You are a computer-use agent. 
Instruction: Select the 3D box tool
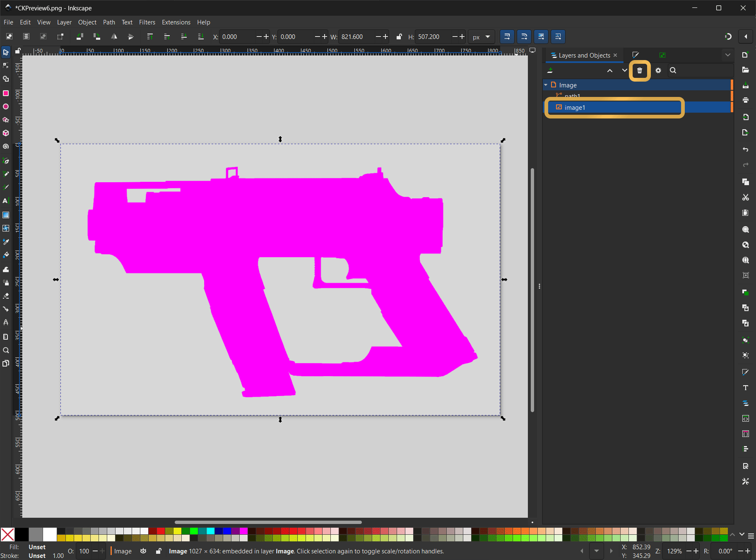6,133
